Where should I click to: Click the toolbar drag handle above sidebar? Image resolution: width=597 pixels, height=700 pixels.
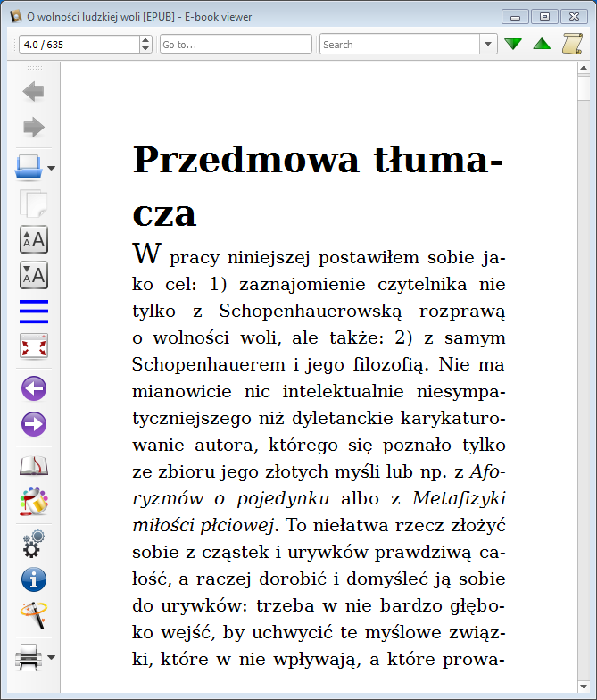34,68
